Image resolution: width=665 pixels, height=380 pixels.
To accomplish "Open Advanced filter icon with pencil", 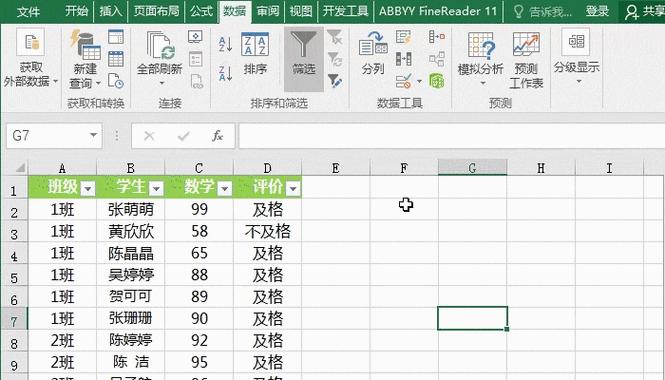I will click(x=335, y=80).
